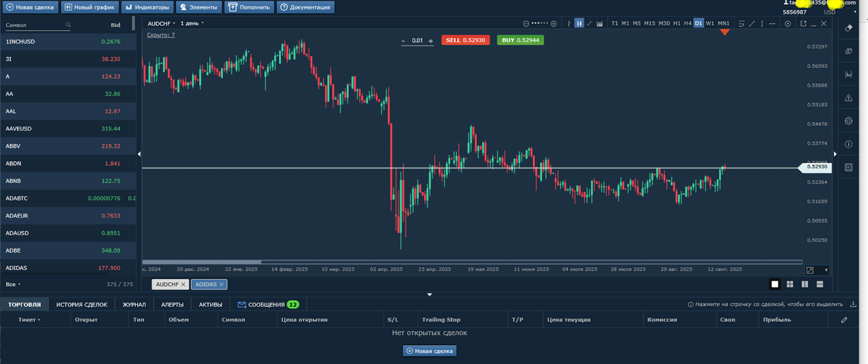This screenshot has height=364, width=868.
Task: Click the alert warning triangle icon
Action: point(848,98)
